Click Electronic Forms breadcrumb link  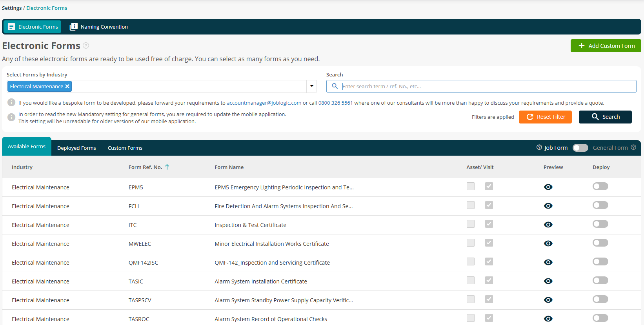pyautogui.click(x=47, y=8)
